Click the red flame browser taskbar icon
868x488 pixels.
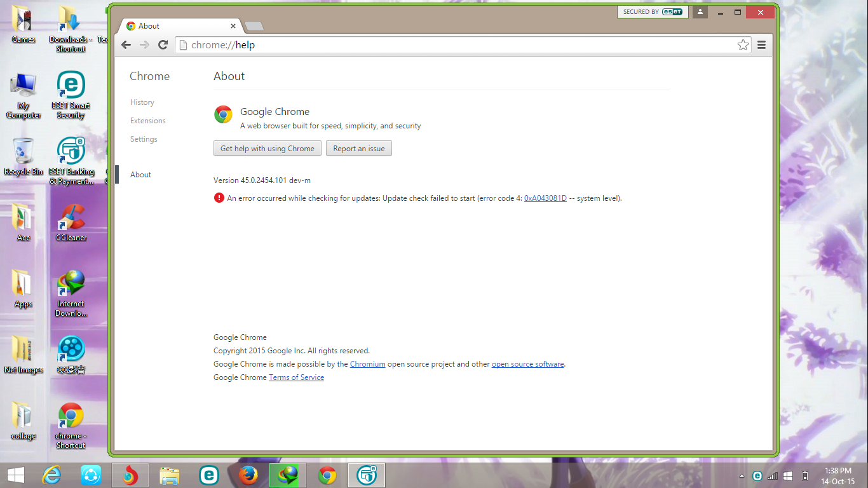130,475
